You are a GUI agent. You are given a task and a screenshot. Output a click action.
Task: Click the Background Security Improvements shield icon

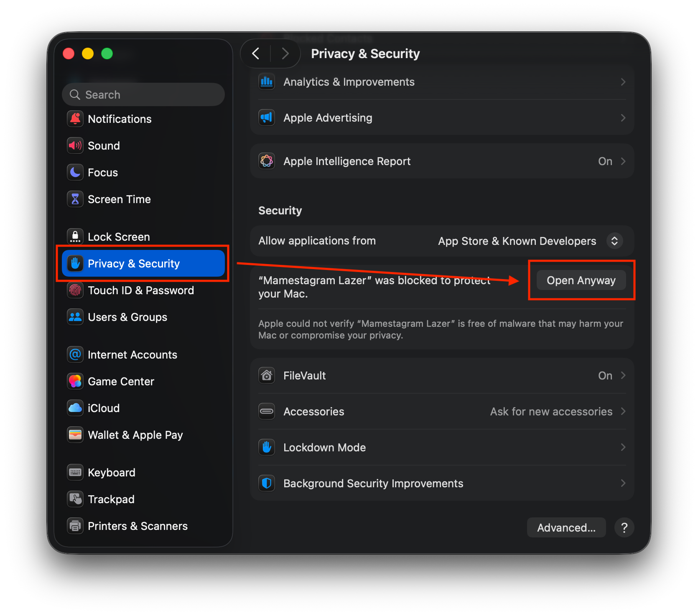[267, 484]
